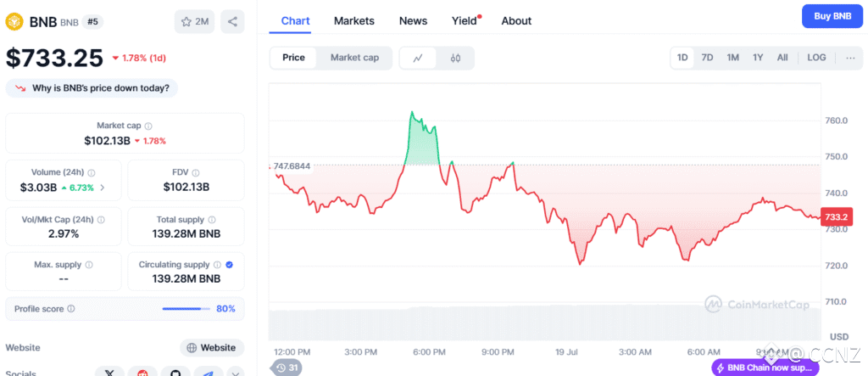
Task: Click info icon beside FDV
Action: [x=196, y=172]
